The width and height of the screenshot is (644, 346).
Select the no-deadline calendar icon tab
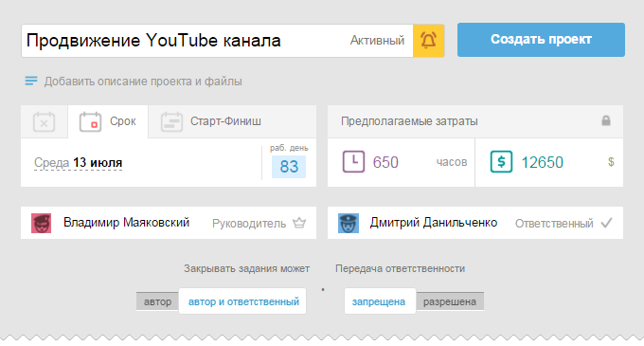click(x=44, y=121)
